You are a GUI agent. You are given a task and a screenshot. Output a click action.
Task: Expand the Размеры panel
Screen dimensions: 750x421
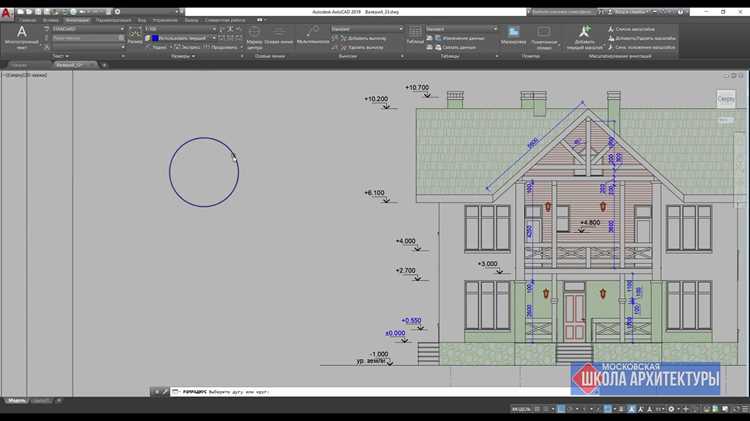tap(183, 56)
